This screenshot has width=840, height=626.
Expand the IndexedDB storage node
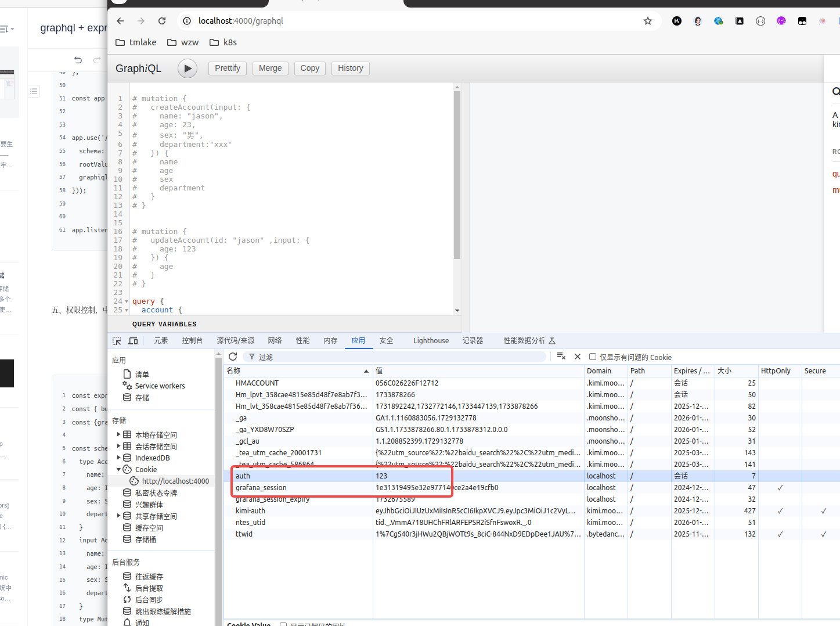(x=119, y=458)
